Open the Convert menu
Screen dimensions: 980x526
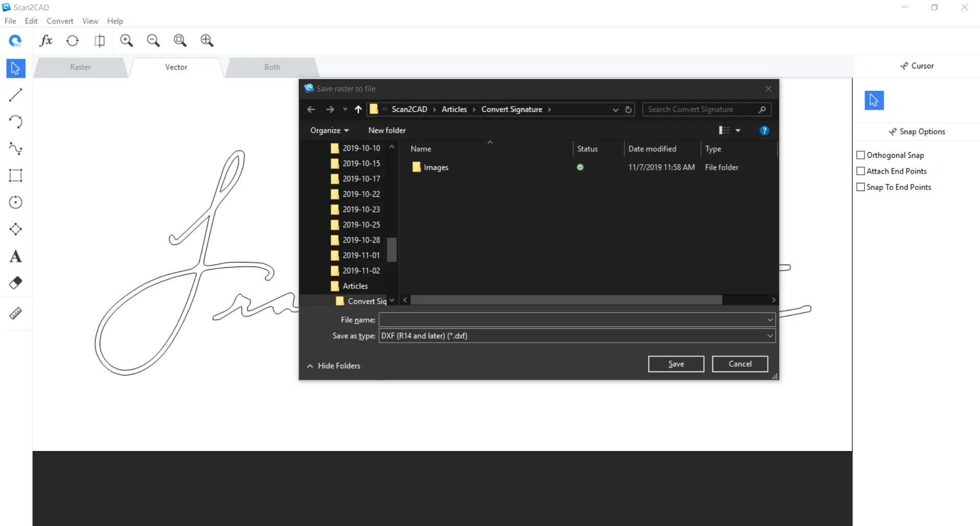[60, 21]
